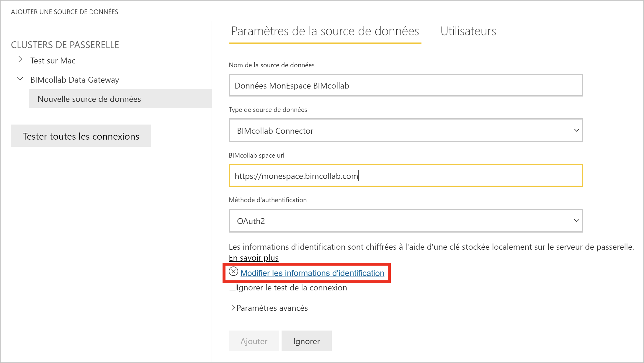Expand the Test sur Mac cluster
Screen dimensions: 644x363
tap(20, 59)
